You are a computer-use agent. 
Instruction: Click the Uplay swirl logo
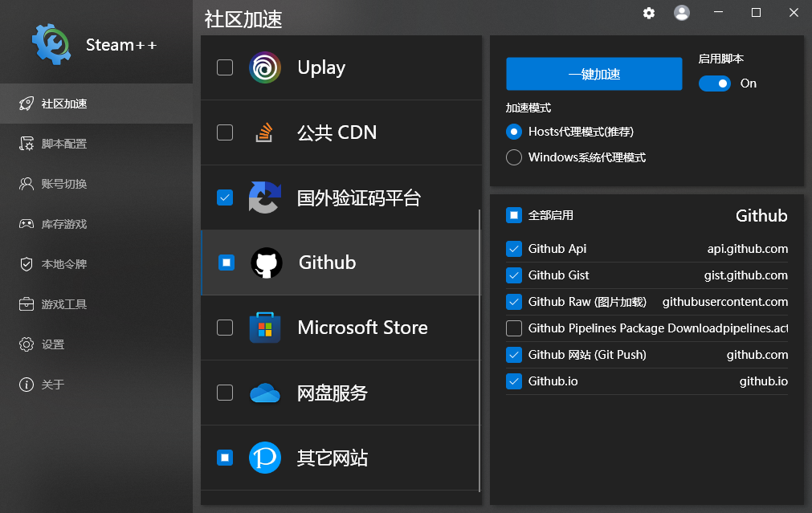point(265,67)
